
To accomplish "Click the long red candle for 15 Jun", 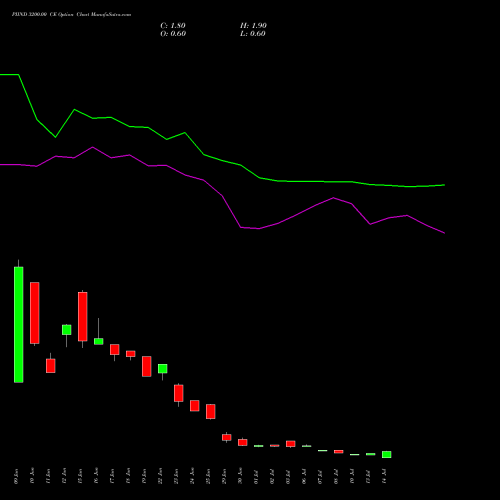I will 83,317.
